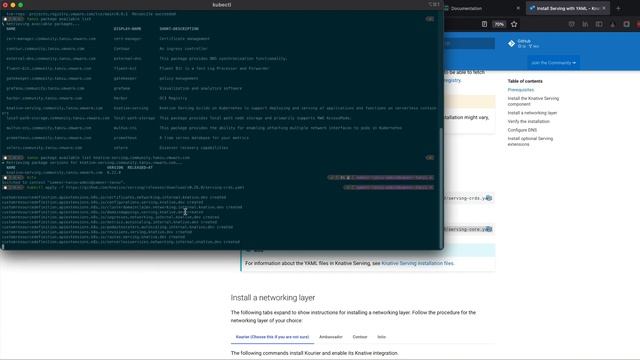Click the kubectl apply command line
This screenshot has width=640, height=360.
136,188
